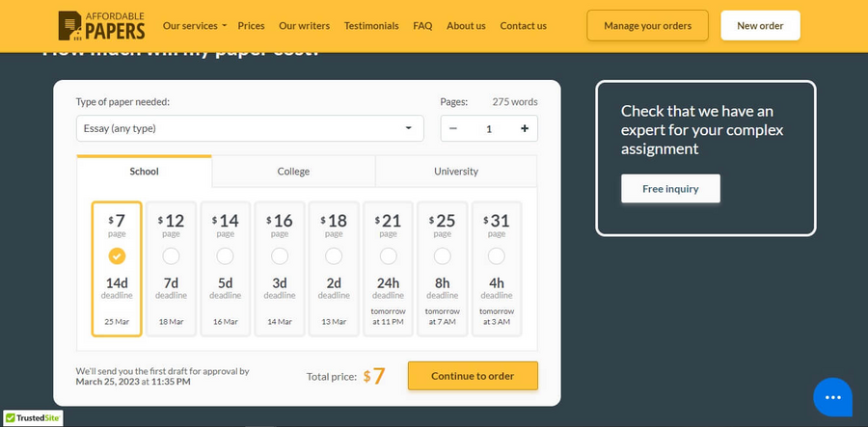Select the $12 7d deadline option
Image resolution: width=868 pixels, height=427 pixels.
coord(171,269)
